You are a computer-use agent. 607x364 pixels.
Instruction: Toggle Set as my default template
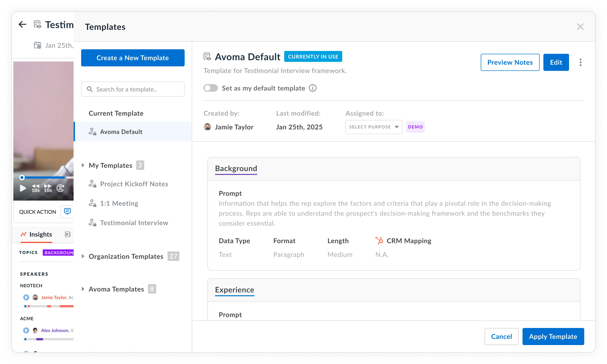pos(210,88)
